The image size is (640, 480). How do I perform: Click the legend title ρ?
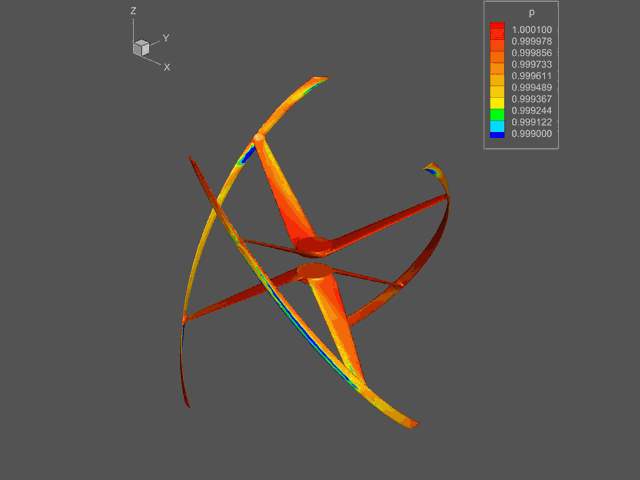pos(531,13)
